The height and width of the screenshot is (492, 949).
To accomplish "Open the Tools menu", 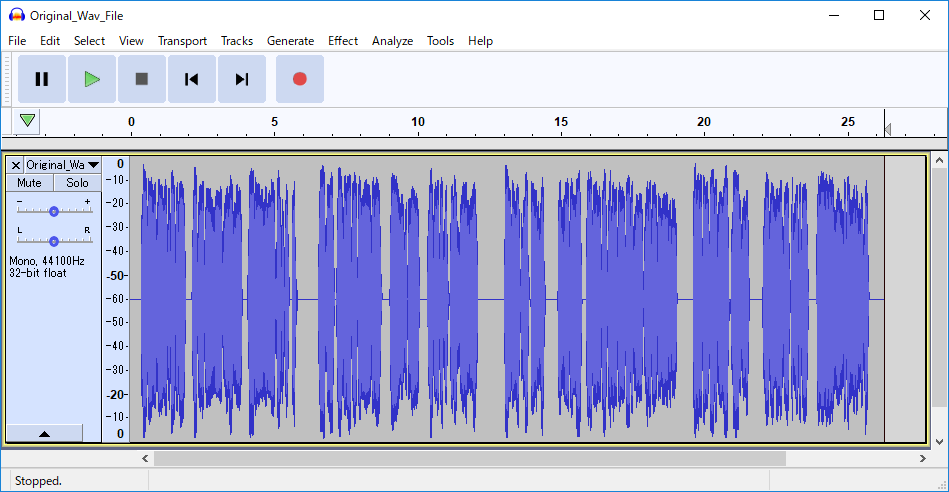I will [440, 41].
